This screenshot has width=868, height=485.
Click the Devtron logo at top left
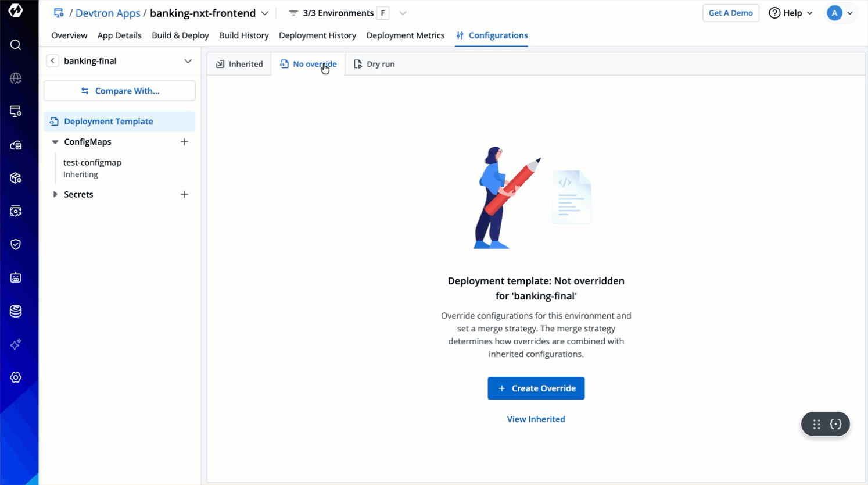click(x=16, y=10)
